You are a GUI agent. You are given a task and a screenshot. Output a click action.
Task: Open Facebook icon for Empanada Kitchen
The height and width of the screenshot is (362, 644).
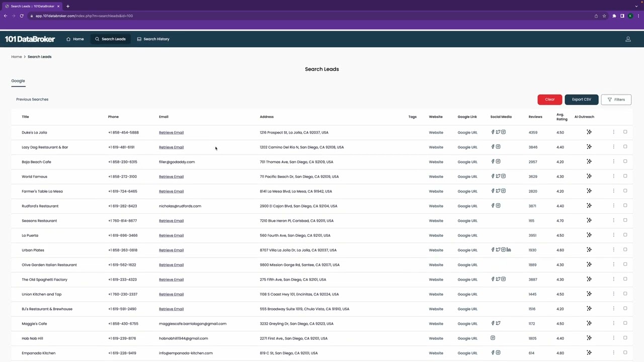(493, 352)
